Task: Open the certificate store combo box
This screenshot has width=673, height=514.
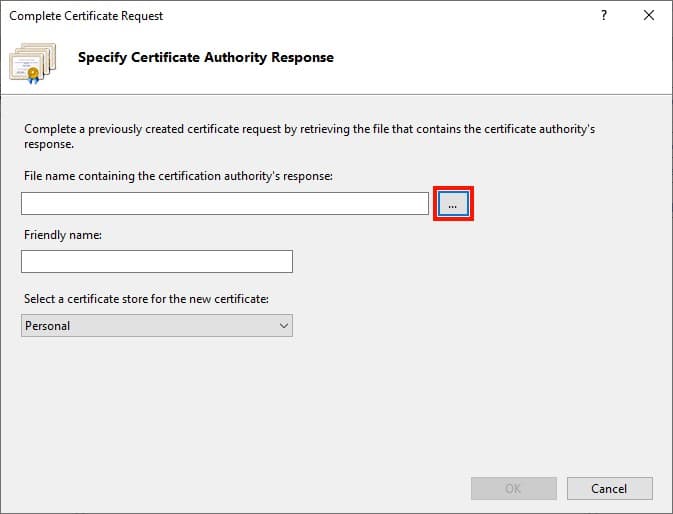Action: [x=157, y=325]
